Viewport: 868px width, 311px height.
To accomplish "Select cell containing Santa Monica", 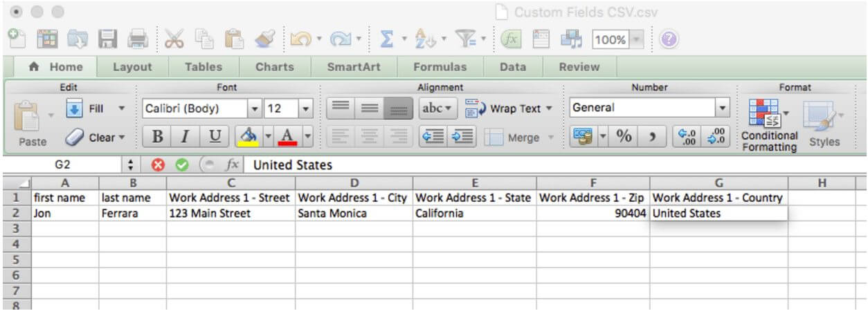I will (353, 214).
